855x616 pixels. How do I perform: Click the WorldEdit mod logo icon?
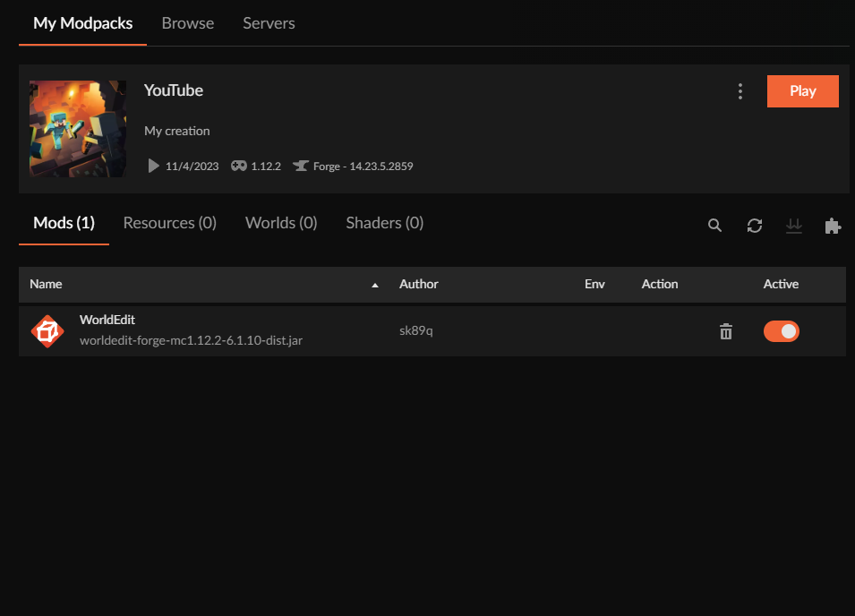coord(47,331)
